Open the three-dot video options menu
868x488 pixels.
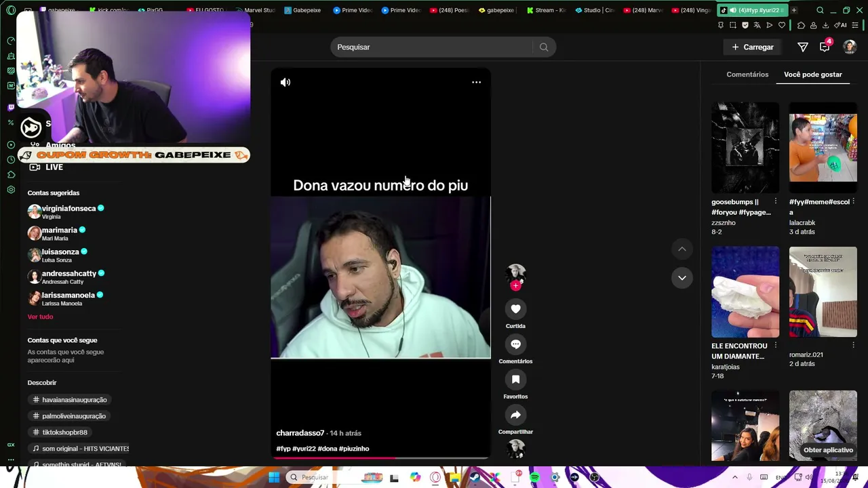click(x=477, y=82)
